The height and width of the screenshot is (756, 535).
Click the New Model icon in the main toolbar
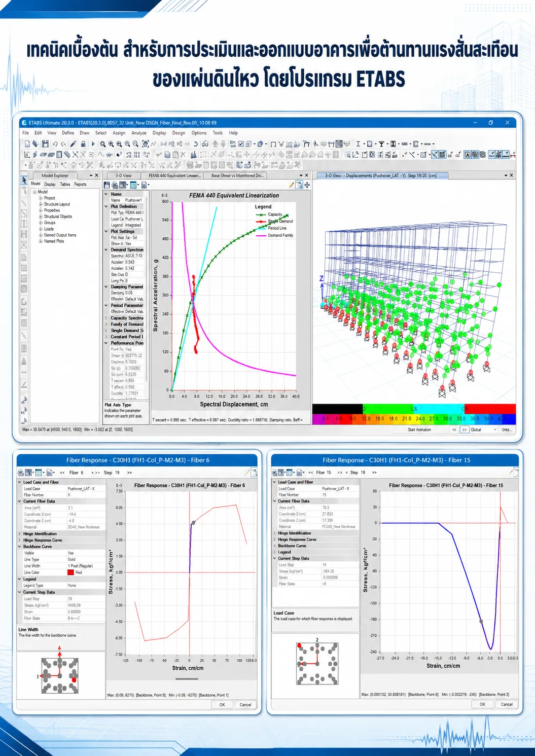[x=27, y=144]
